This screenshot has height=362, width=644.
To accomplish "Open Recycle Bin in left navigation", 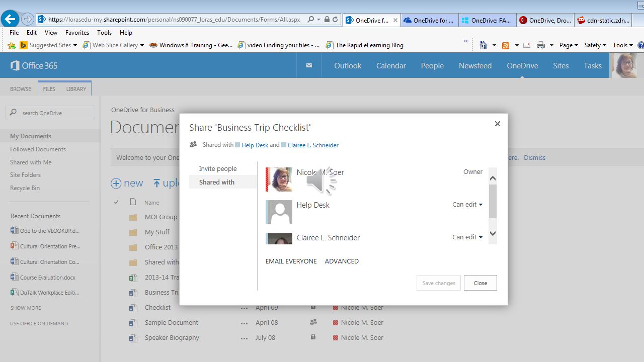I will pyautogui.click(x=25, y=188).
